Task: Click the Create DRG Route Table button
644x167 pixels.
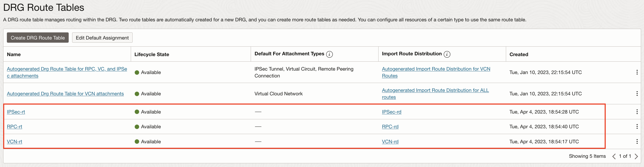Action: point(38,37)
